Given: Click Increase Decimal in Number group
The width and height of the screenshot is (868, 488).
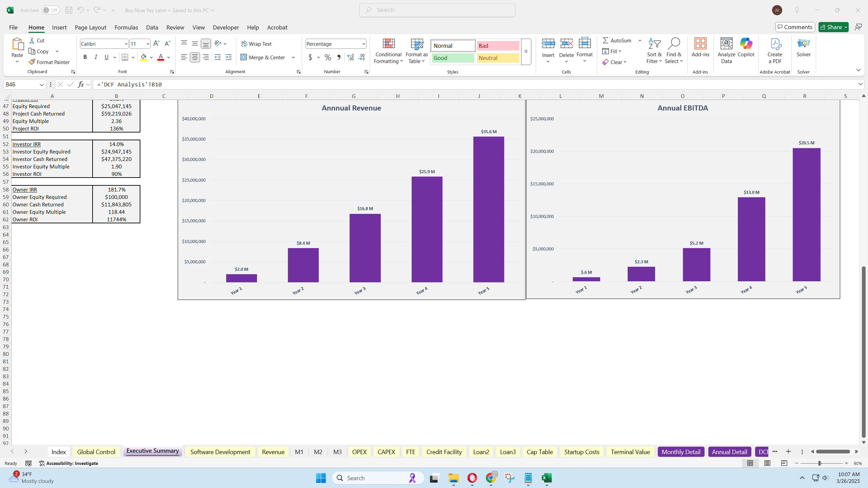Looking at the screenshot, I should point(350,57).
